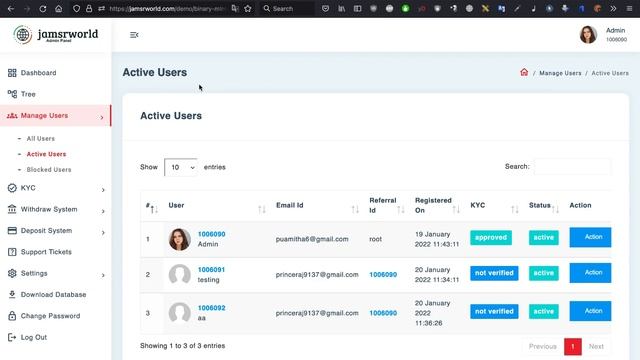Image resolution: width=640 pixels, height=360 pixels.
Task: Sort table by Referral Id column
Action: click(x=387, y=206)
